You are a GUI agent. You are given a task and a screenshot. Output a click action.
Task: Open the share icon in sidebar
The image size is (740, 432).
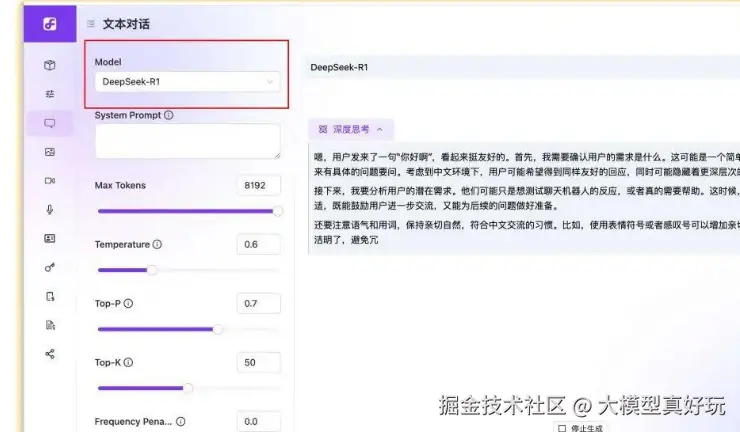pos(50,354)
